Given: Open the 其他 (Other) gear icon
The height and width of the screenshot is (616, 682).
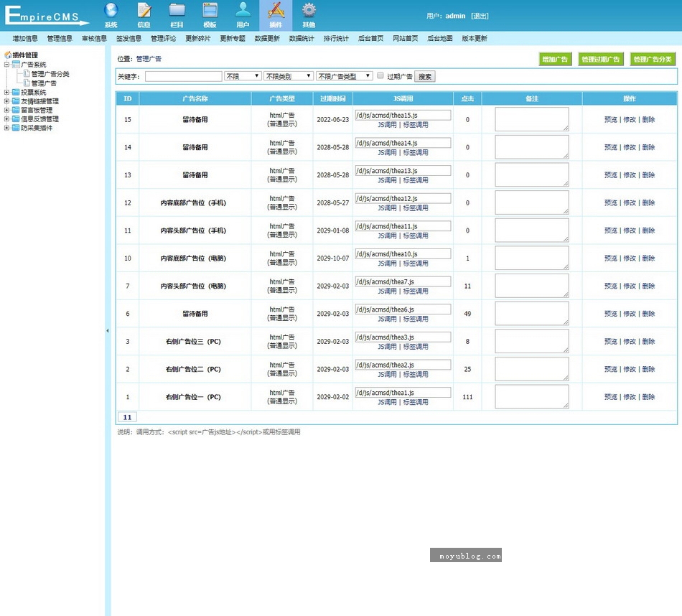Looking at the screenshot, I should tap(309, 10).
